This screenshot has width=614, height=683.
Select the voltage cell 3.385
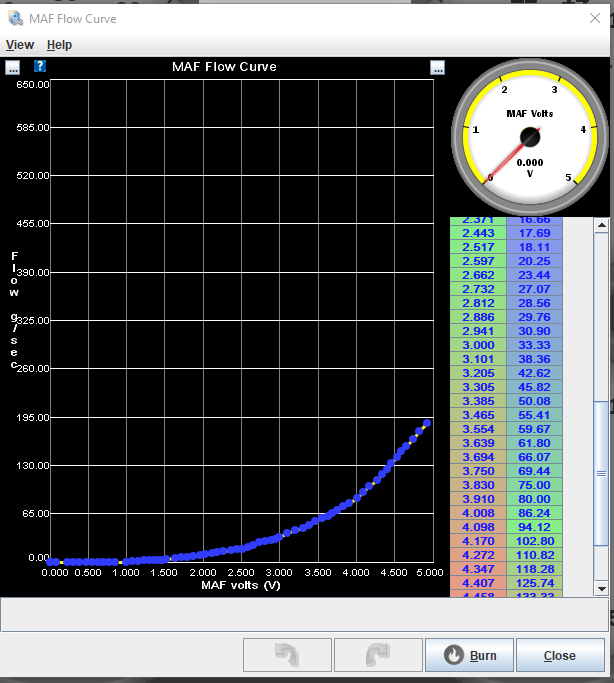pos(478,401)
